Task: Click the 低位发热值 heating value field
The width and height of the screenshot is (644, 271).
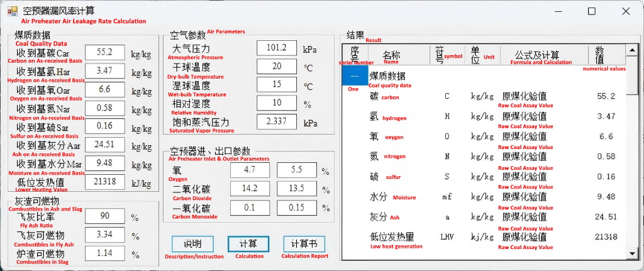Action: 104,182
